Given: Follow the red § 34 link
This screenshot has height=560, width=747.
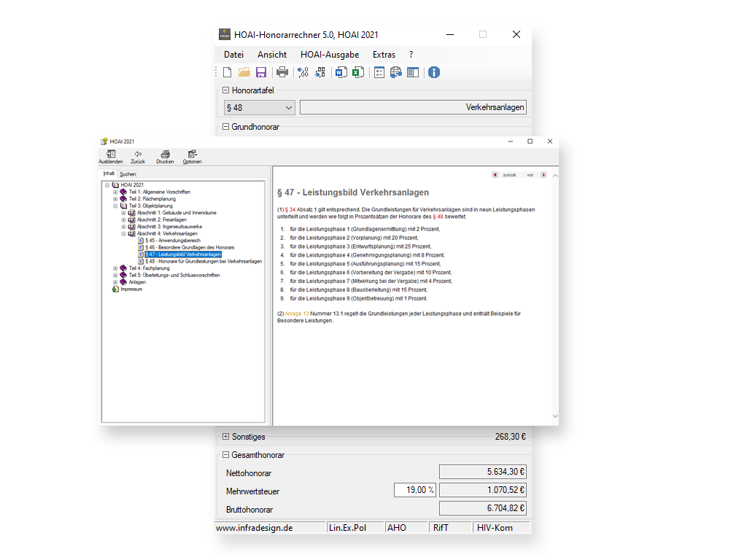Looking at the screenshot, I should [x=290, y=209].
